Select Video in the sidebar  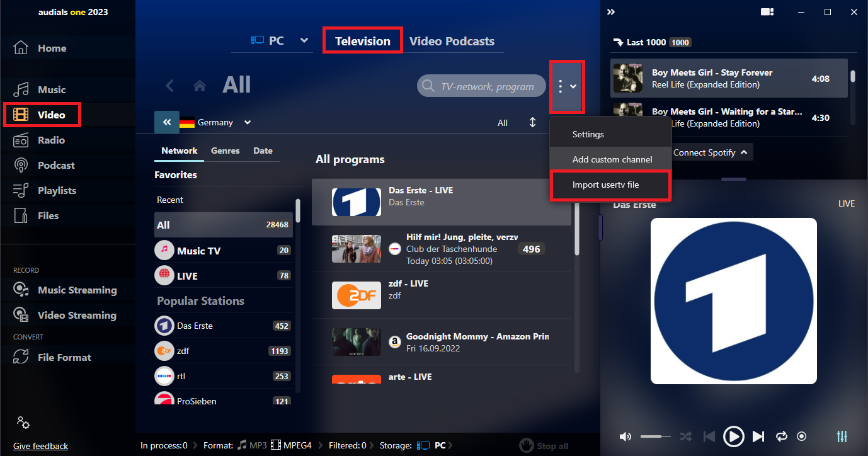[43, 115]
